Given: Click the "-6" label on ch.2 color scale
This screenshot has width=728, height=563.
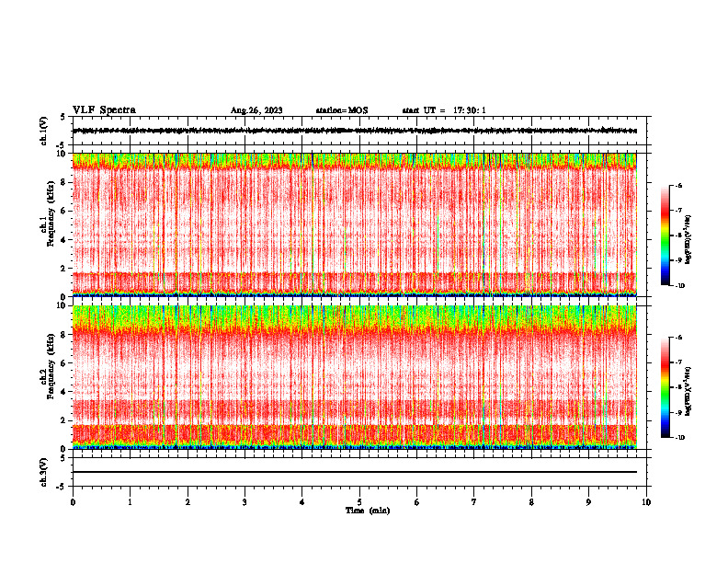Looking at the screenshot, I should [x=679, y=338].
